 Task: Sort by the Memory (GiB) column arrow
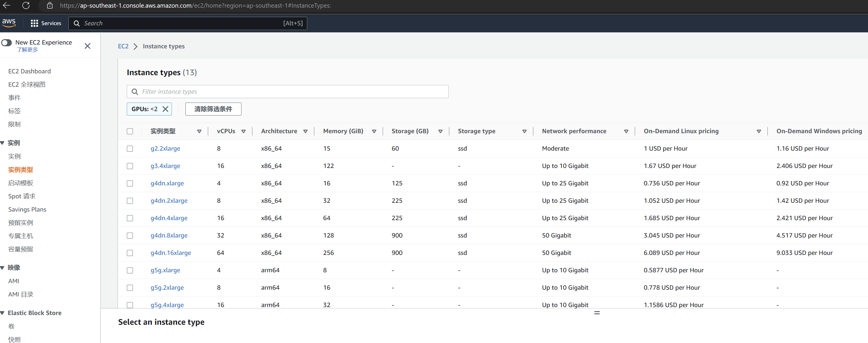click(374, 131)
